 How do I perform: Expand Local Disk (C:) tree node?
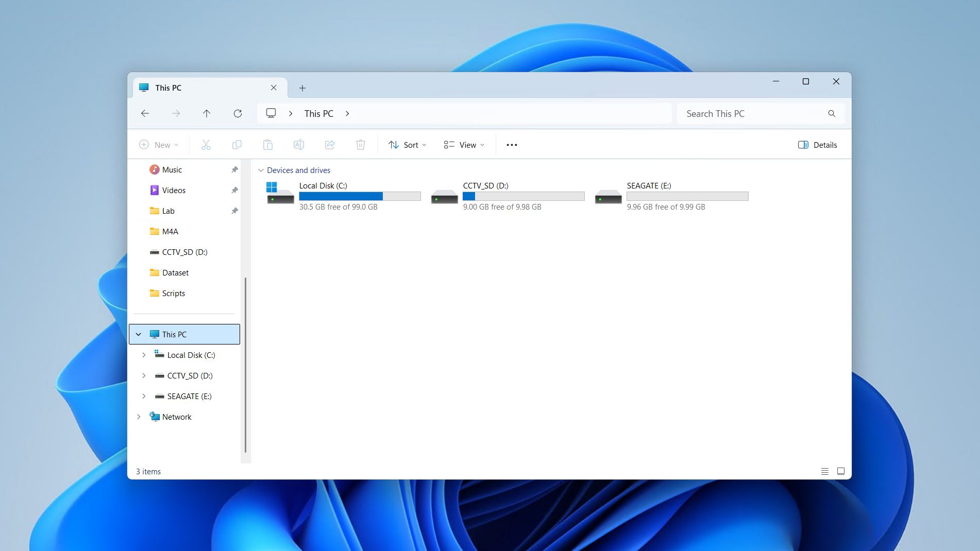144,355
